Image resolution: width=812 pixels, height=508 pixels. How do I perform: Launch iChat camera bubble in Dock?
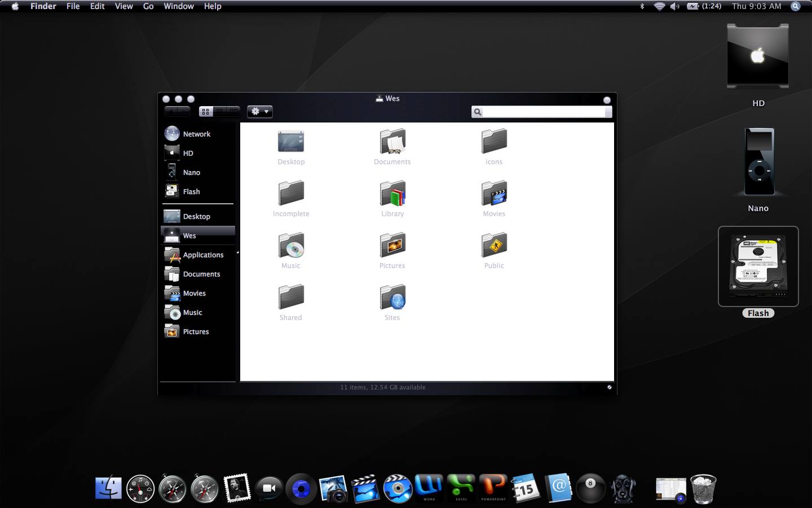[x=269, y=489]
